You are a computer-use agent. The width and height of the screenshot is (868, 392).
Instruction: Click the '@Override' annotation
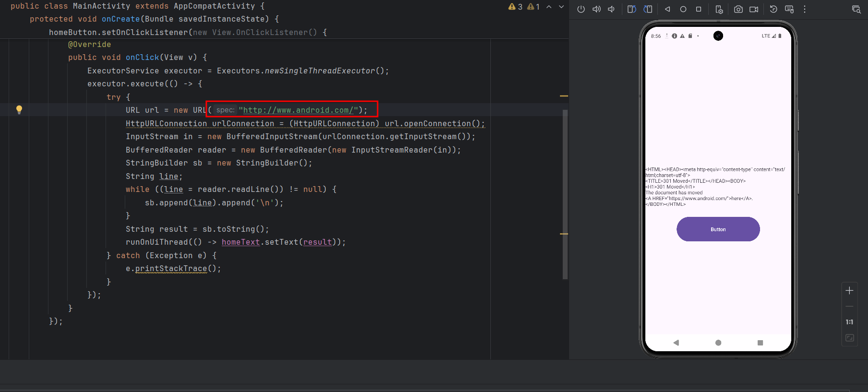(x=89, y=44)
